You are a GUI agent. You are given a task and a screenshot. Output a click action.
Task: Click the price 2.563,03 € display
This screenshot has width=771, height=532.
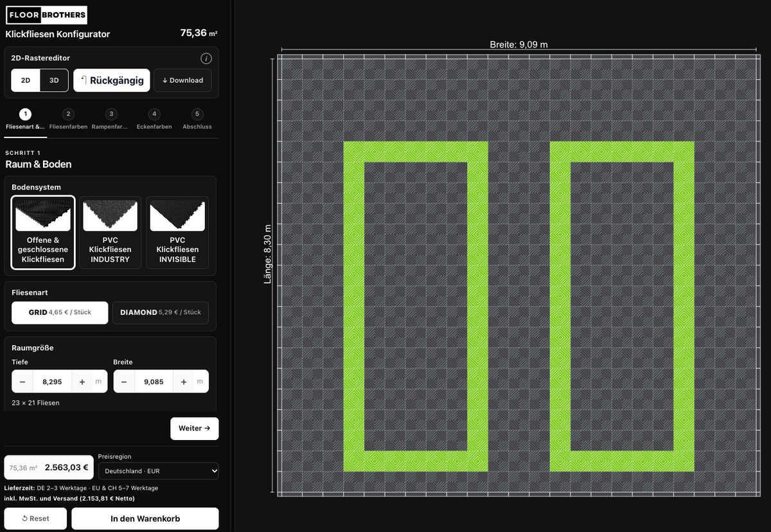(66, 468)
